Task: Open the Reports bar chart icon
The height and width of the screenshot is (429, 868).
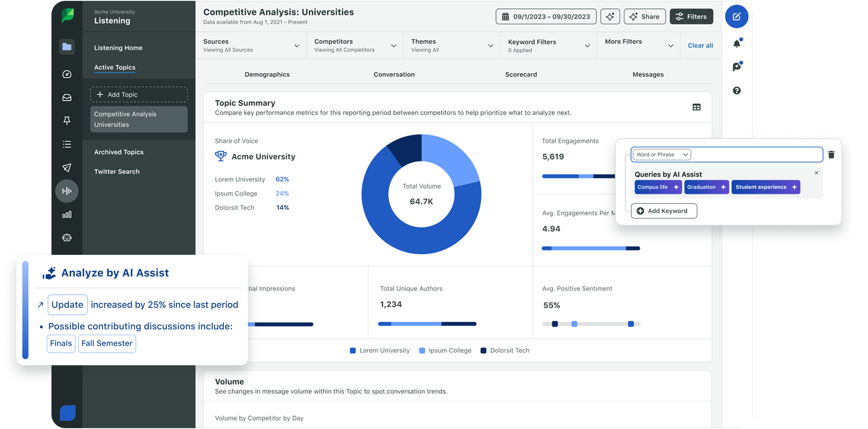Action: pos(67,214)
